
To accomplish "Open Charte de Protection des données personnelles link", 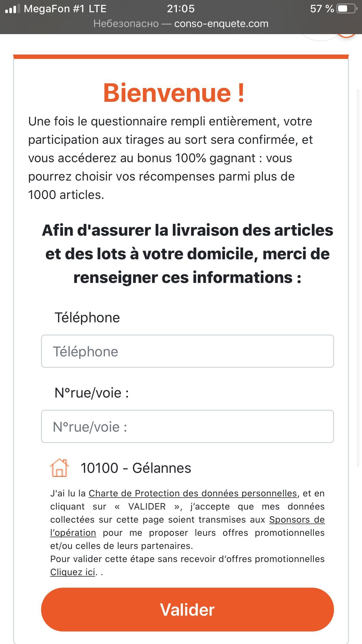I will point(193,493).
